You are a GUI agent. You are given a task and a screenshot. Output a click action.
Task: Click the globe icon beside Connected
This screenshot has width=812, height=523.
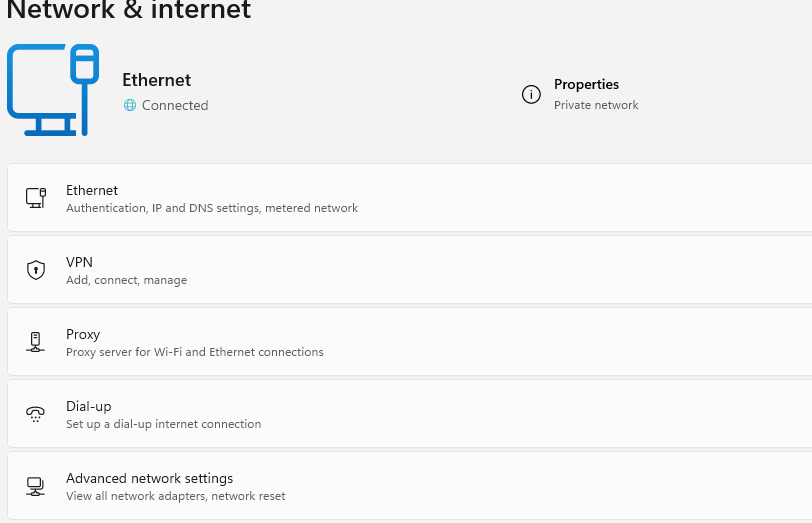[130, 105]
